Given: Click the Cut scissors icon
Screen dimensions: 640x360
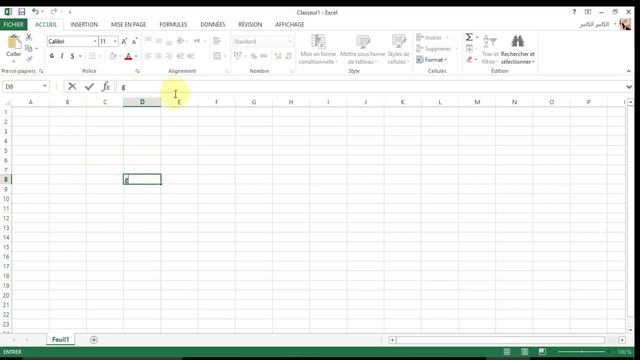Looking at the screenshot, I should click(x=29, y=37).
